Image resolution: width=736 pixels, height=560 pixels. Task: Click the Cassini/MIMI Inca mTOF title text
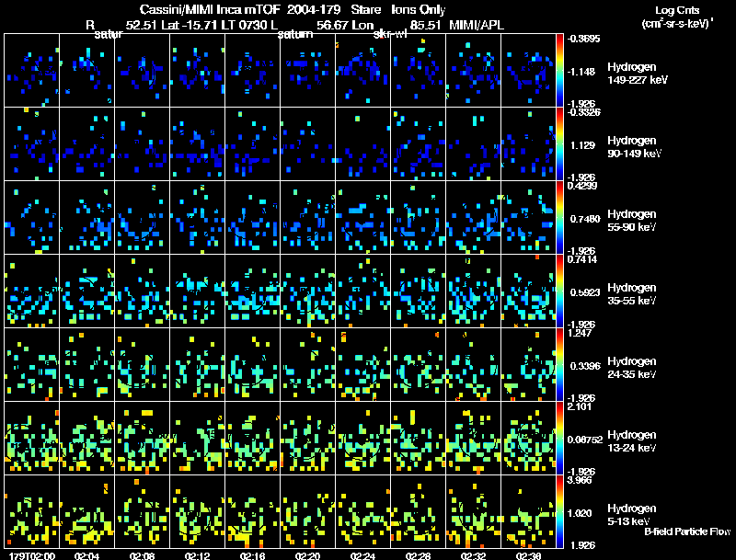(211, 9)
